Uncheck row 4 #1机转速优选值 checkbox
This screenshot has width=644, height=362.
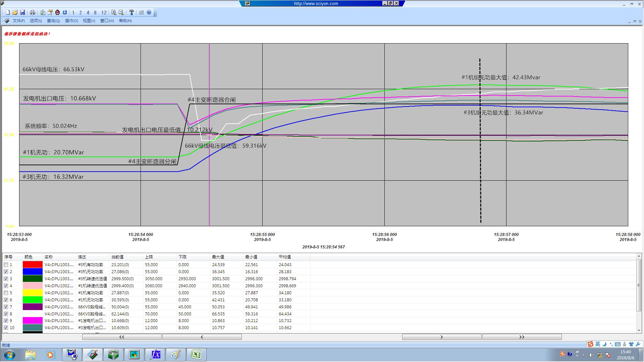(x=6, y=286)
